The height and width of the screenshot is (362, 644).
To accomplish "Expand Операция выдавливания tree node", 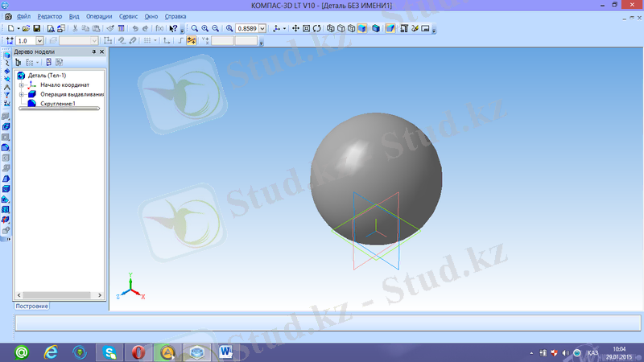I will (22, 94).
